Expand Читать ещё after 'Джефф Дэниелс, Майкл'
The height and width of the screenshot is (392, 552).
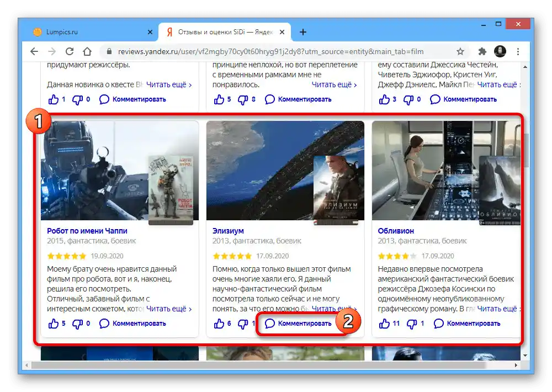pyautogui.click(x=498, y=85)
